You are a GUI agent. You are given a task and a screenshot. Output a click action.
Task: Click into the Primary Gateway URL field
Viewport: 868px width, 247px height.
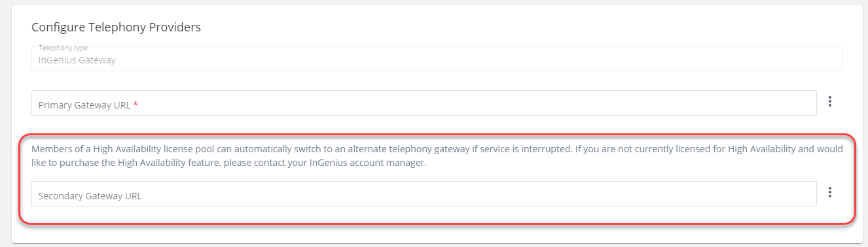[424, 103]
